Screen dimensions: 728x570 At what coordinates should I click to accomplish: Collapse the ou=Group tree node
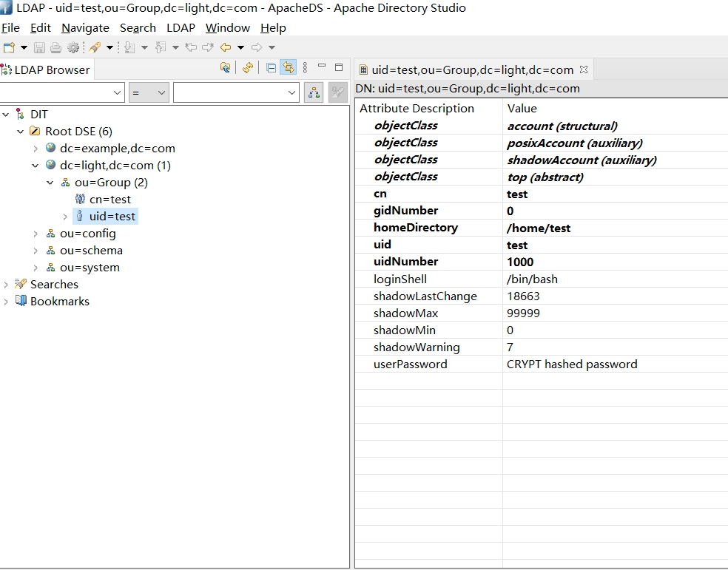click(50, 182)
